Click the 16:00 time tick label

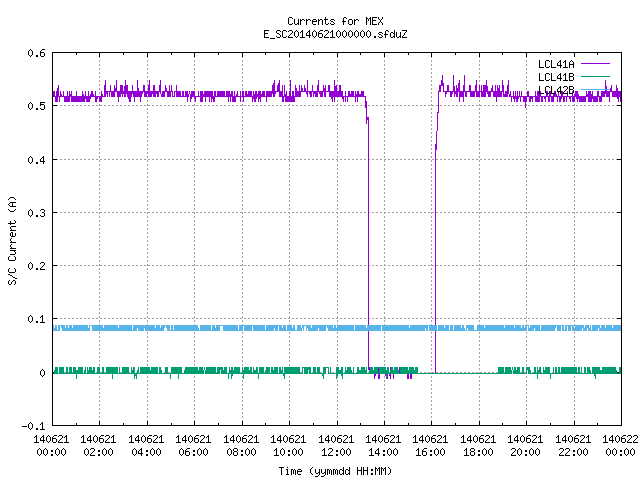(x=430, y=452)
